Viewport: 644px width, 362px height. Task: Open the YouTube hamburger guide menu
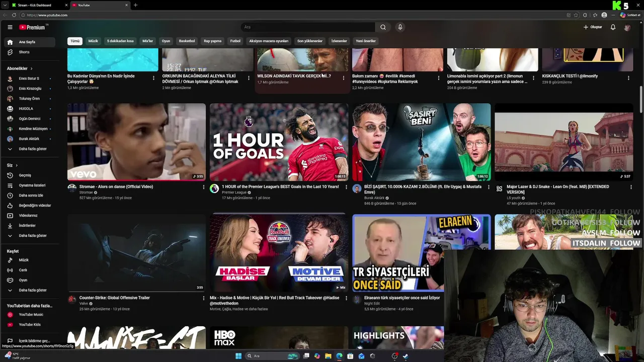(10, 27)
